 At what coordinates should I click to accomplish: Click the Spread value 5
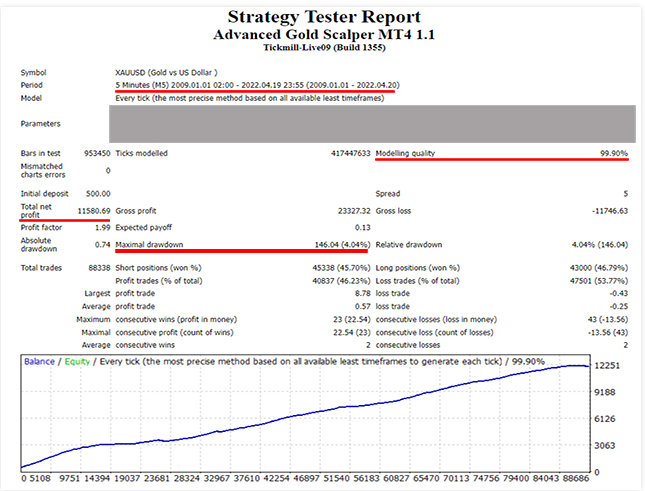pos(625,194)
